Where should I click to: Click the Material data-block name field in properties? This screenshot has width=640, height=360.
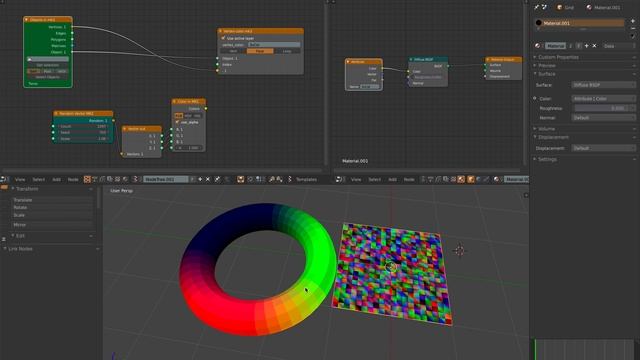pyautogui.click(x=556, y=46)
